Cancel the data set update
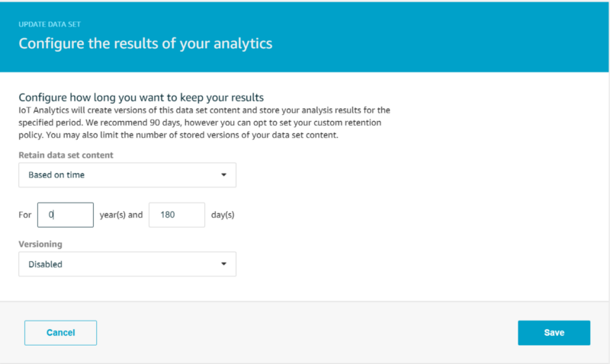 (x=61, y=333)
